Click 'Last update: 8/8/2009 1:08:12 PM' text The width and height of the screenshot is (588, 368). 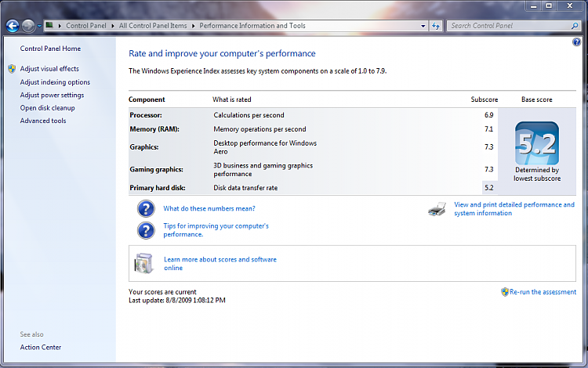point(177,300)
